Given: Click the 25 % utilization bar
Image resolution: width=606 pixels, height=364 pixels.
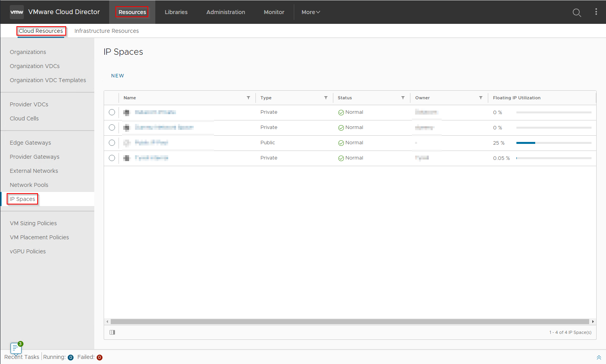Looking at the screenshot, I should click(554, 143).
